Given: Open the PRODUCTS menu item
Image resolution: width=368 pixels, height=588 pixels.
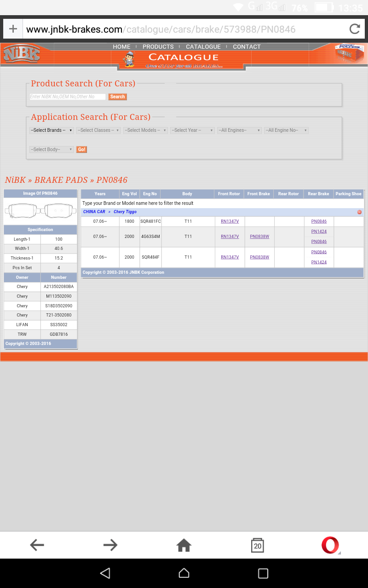Looking at the screenshot, I should 158,47.
